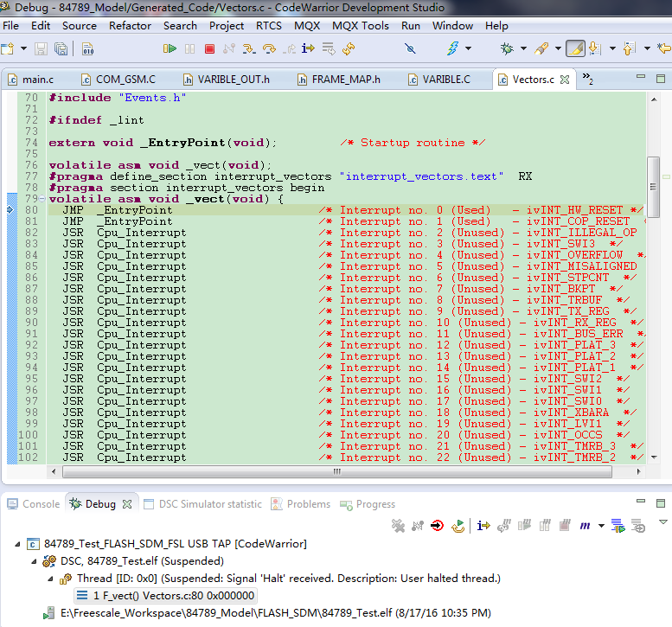Toggle the Mark Occurrences highlighter button
Image resolution: width=672 pixels, height=627 pixels.
[x=576, y=48]
